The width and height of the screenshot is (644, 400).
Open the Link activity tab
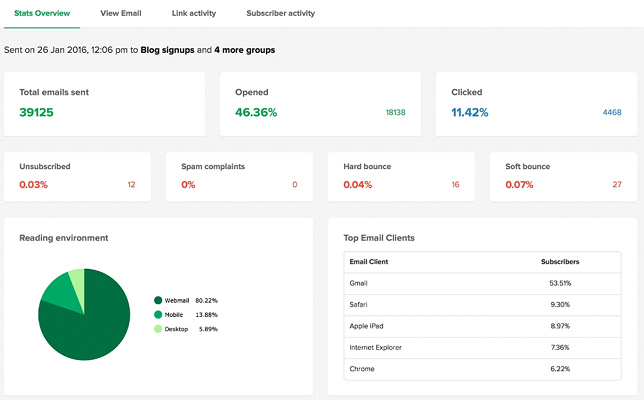coord(194,13)
